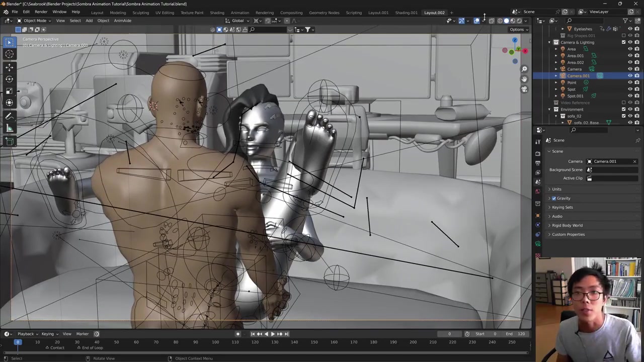644x362 pixels.
Task: Switch to the Animation workspace tab
Action: click(239, 13)
